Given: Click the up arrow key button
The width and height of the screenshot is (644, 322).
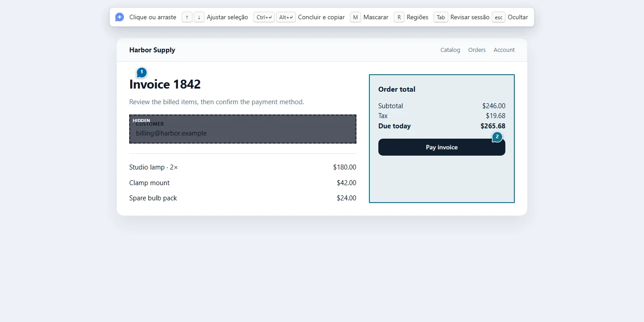Looking at the screenshot, I should tap(187, 17).
